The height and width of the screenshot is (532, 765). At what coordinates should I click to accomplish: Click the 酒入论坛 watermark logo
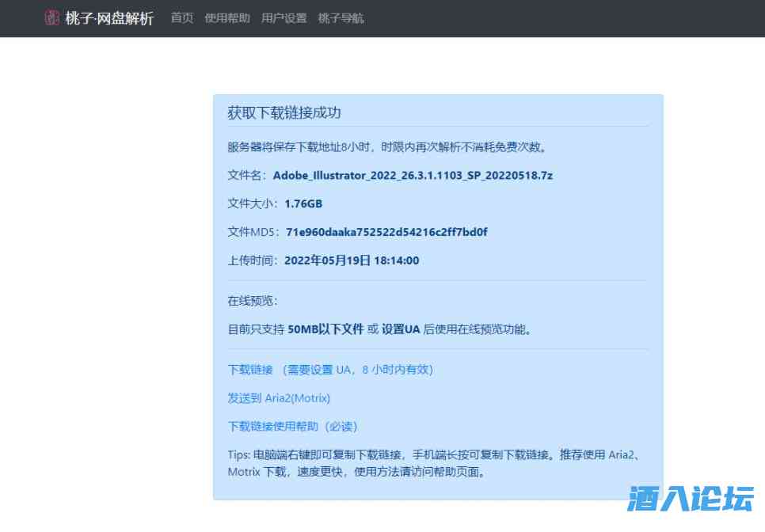coord(690,499)
